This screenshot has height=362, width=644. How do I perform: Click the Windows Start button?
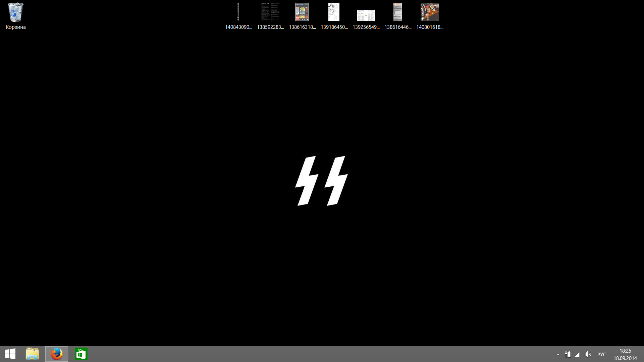coord(10,354)
